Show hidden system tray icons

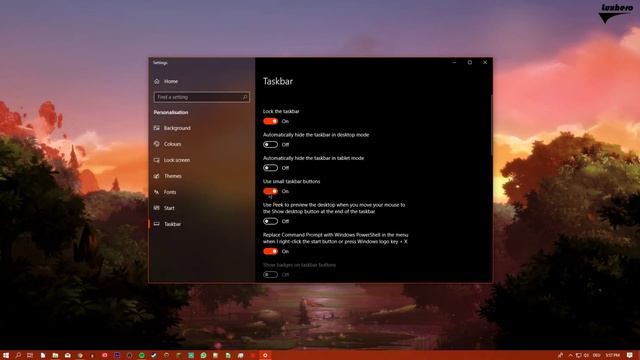pyautogui.click(x=571, y=356)
